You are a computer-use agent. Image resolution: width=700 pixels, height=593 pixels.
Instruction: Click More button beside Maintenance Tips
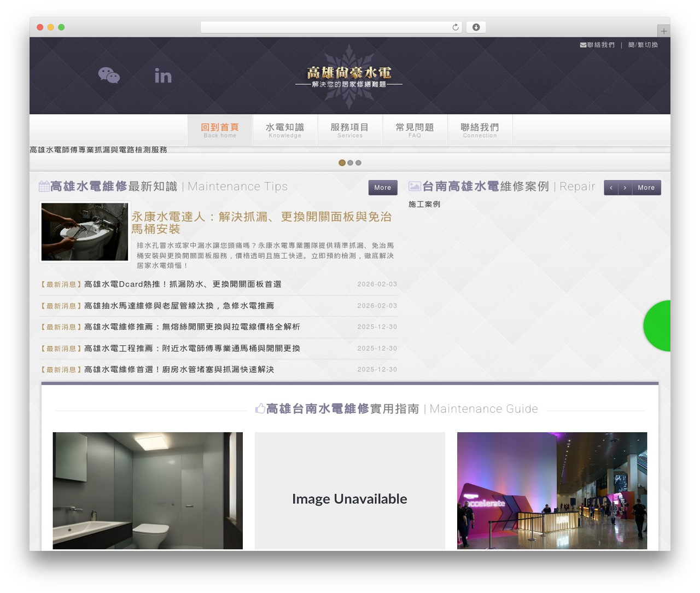point(383,188)
